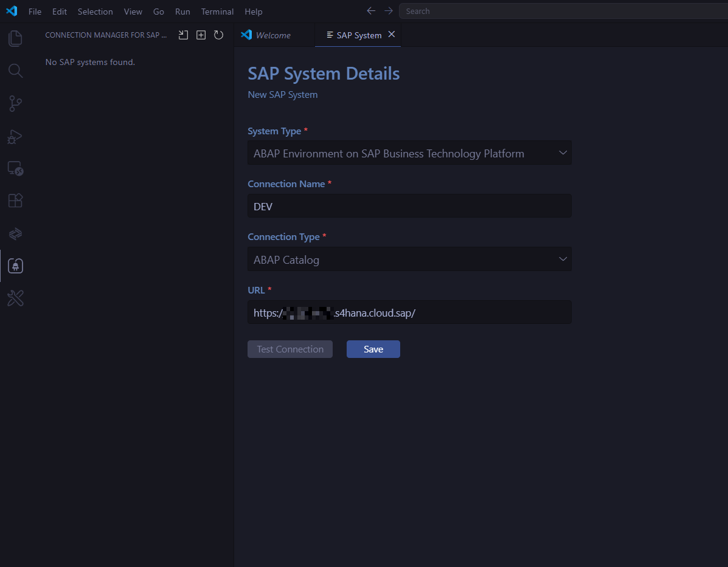Go forward with the right arrow
Viewport: 728px width, 567px height.
389,11
